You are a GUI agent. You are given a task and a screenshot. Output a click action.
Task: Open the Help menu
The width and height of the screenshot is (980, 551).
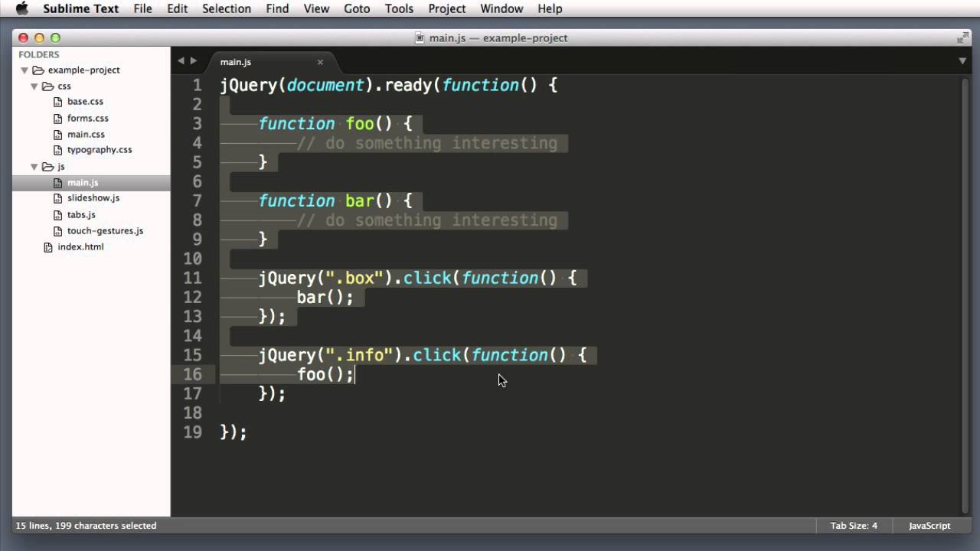(550, 9)
